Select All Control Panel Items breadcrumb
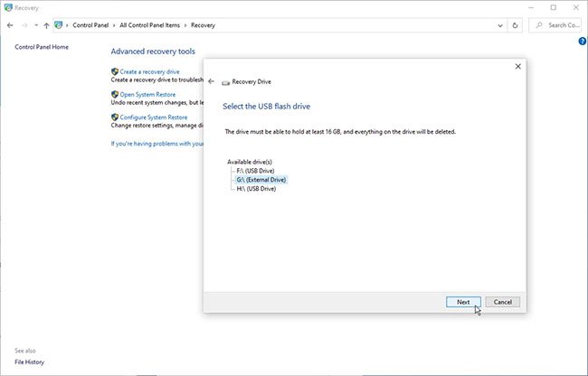This screenshot has height=376, width=588. pyautogui.click(x=149, y=25)
